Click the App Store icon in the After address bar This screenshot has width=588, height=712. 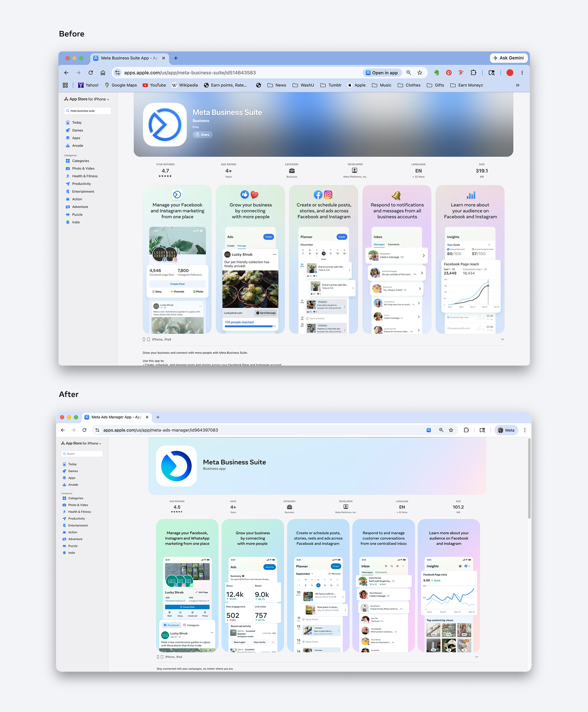(x=429, y=430)
